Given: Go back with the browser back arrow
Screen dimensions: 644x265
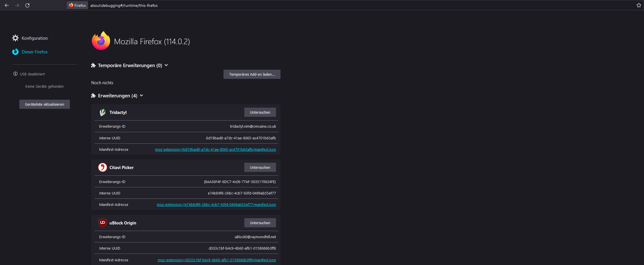Looking at the screenshot, I should coord(7,5).
